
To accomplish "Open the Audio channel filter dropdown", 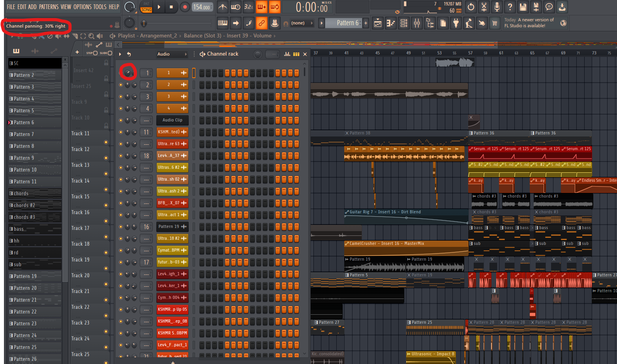I will 172,54.
